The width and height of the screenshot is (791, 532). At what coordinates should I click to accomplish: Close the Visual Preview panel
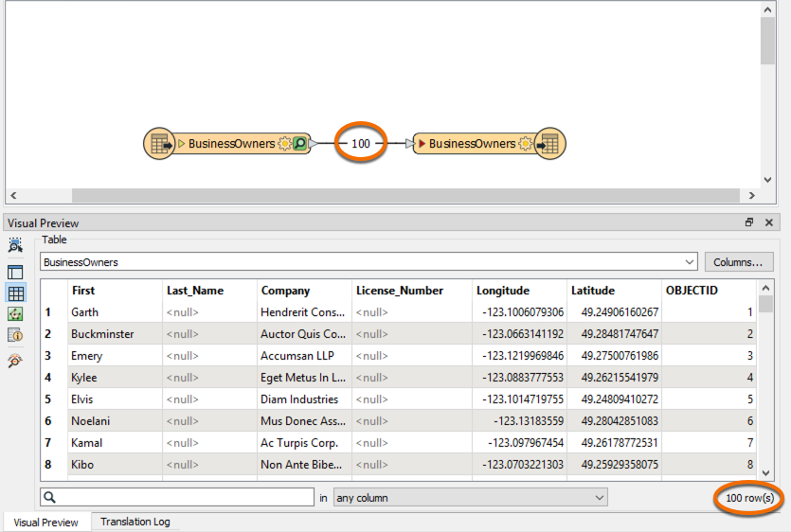pyautogui.click(x=769, y=222)
